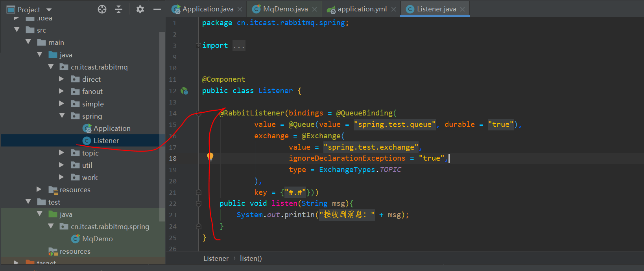
Task: Select the Application class in tree
Action: (112, 128)
